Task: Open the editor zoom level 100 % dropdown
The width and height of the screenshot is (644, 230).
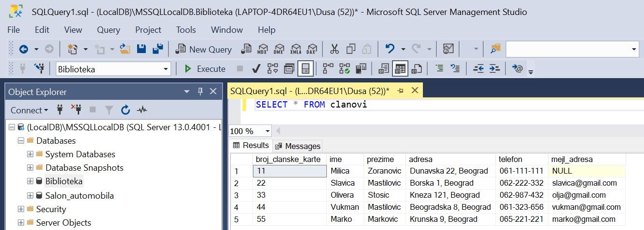Action: click(x=268, y=131)
